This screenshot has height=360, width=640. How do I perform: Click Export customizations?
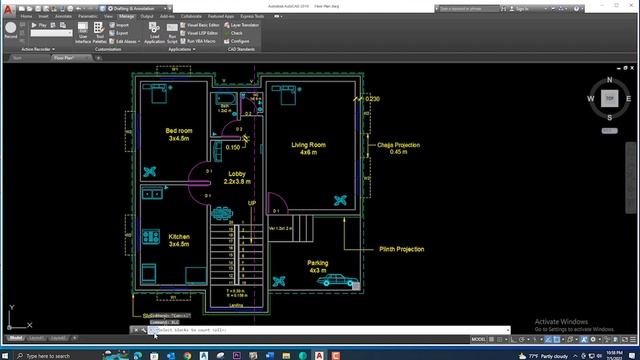(119, 33)
